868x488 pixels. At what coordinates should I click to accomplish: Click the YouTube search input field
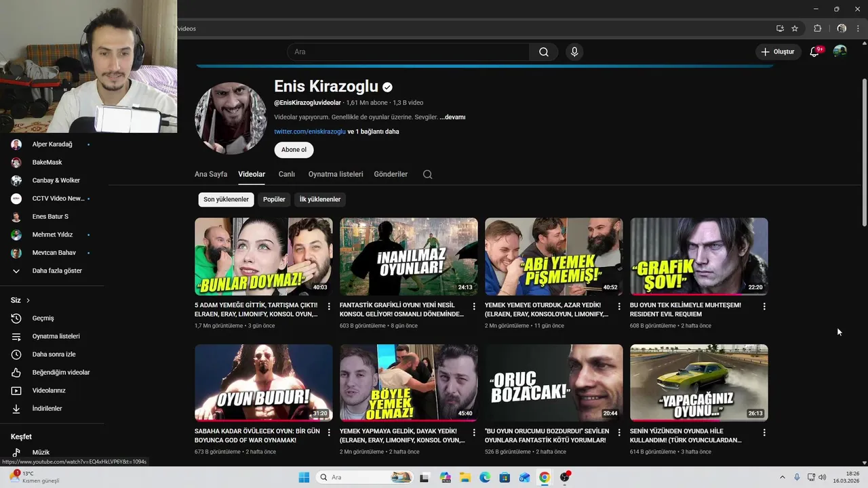click(408, 52)
